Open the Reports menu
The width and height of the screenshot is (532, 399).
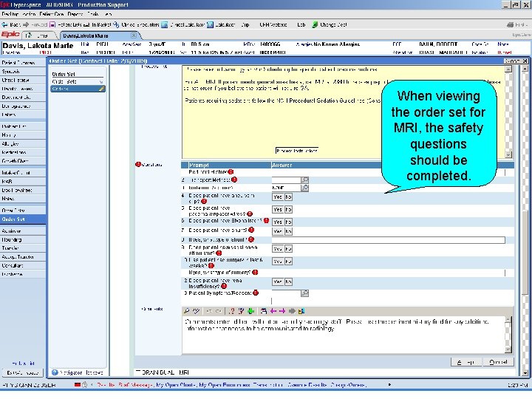pyautogui.click(x=75, y=14)
